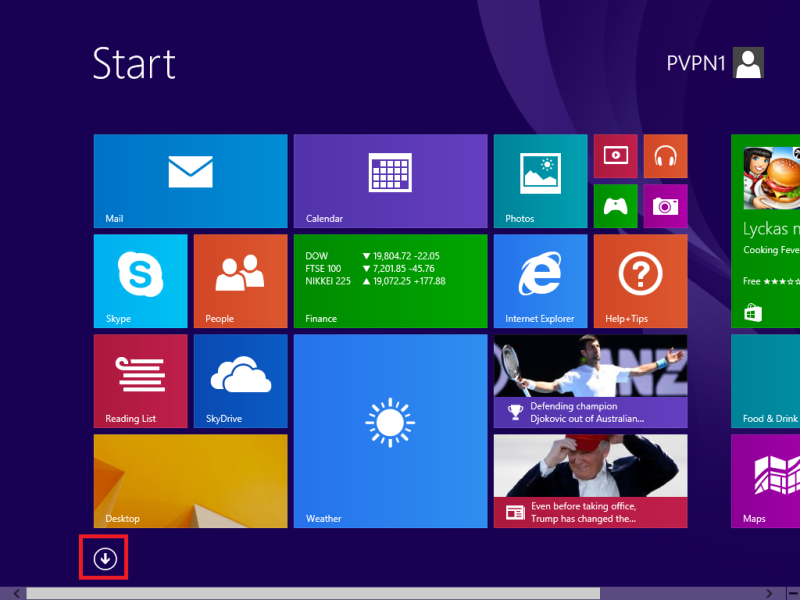Launch Internet Explorer from its tile
The height and width of the screenshot is (600, 800).
(540, 281)
